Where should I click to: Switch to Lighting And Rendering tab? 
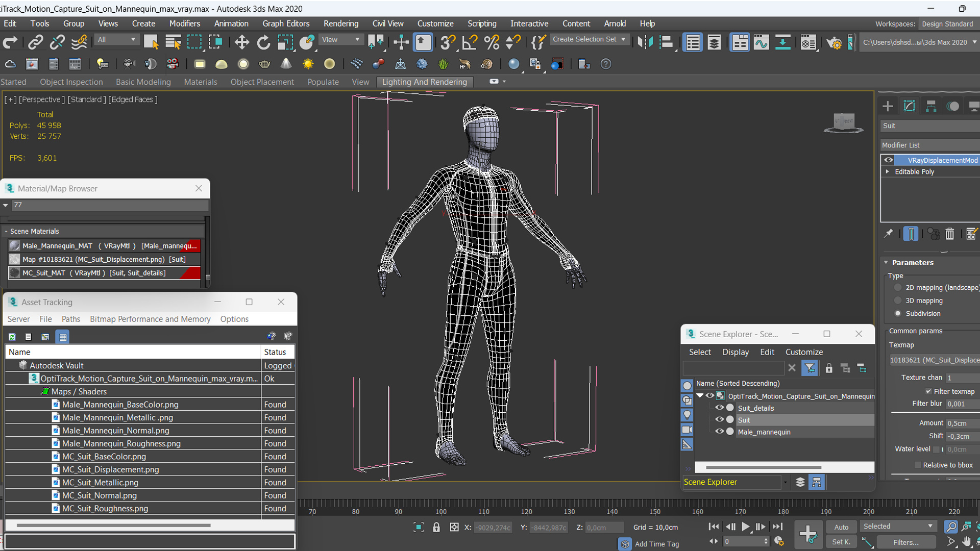click(x=424, y=82)
